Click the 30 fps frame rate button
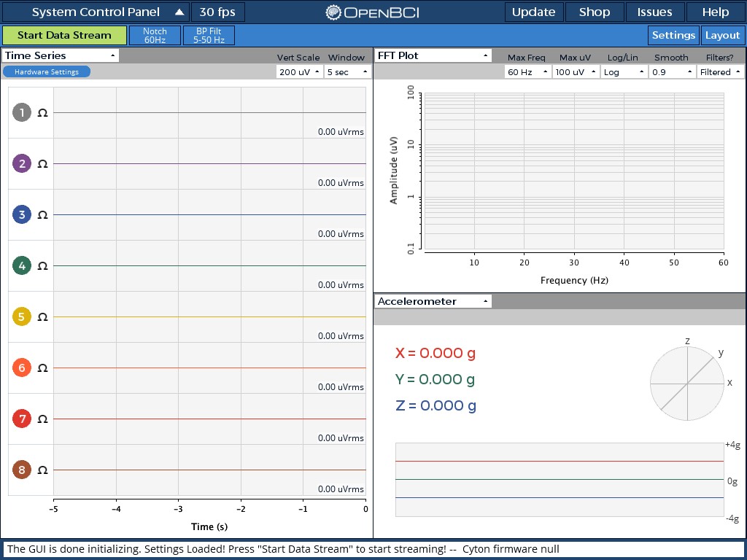Image resolution: width=747 pixels, height=560 pixels. click(x=217, y=12)
